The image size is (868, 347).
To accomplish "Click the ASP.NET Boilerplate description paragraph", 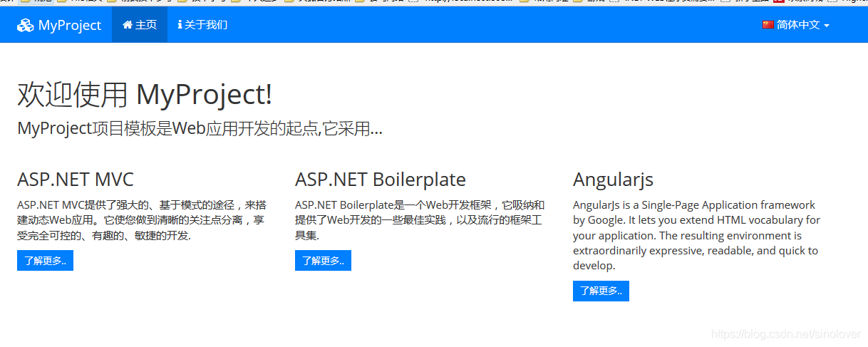I will coord(420,220).
